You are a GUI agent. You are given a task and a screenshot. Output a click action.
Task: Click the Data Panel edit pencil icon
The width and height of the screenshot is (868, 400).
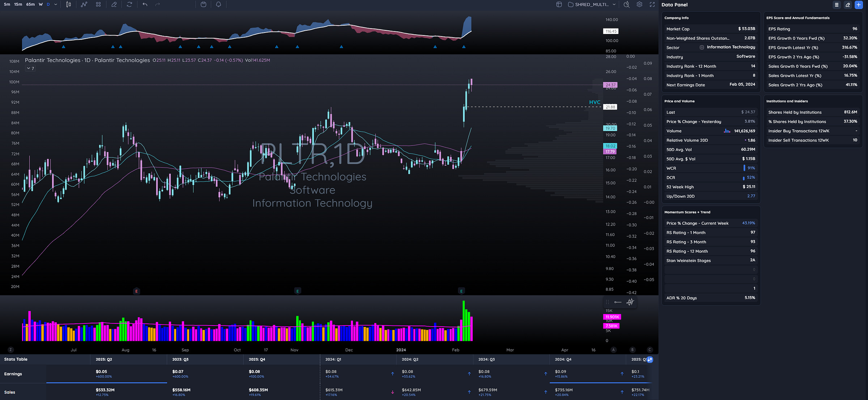coord(848,5)
